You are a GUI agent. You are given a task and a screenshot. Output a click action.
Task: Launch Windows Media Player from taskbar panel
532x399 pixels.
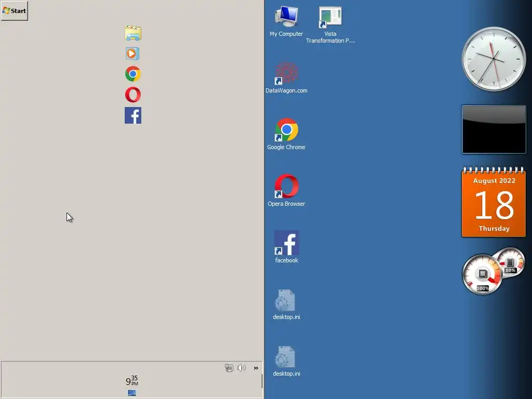pos(132,54)
